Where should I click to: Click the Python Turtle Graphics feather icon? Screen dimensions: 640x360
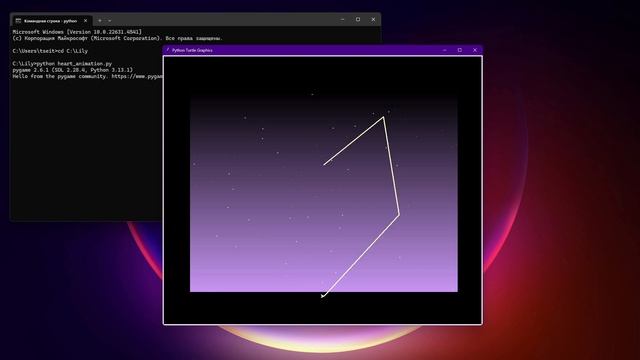pos(168,50)
